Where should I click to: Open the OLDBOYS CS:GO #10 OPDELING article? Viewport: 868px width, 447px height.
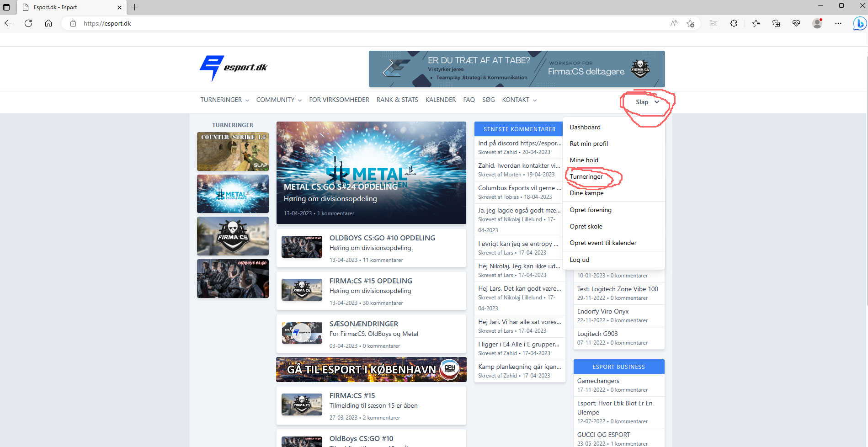[x=382, y=238]
